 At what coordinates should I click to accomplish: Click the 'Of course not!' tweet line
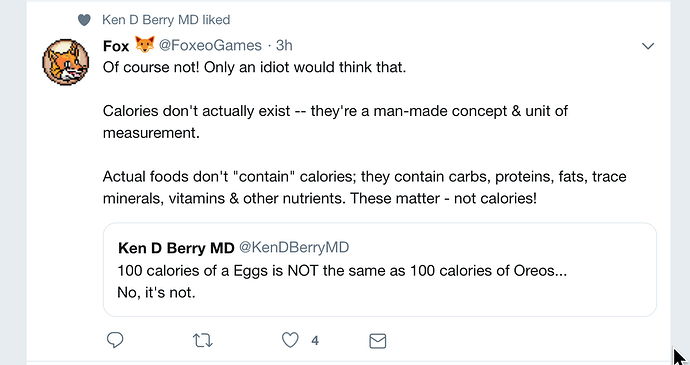point(254,67)
